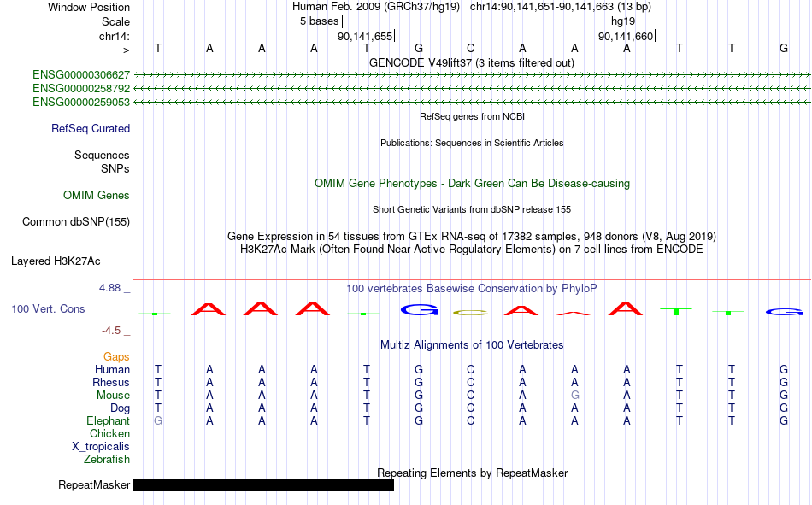This screenshot has height=505, width=812.
Task: Click the Human Feb. 2009 (GRCh37/hg19) title
Action: click(x=376, y=7)
